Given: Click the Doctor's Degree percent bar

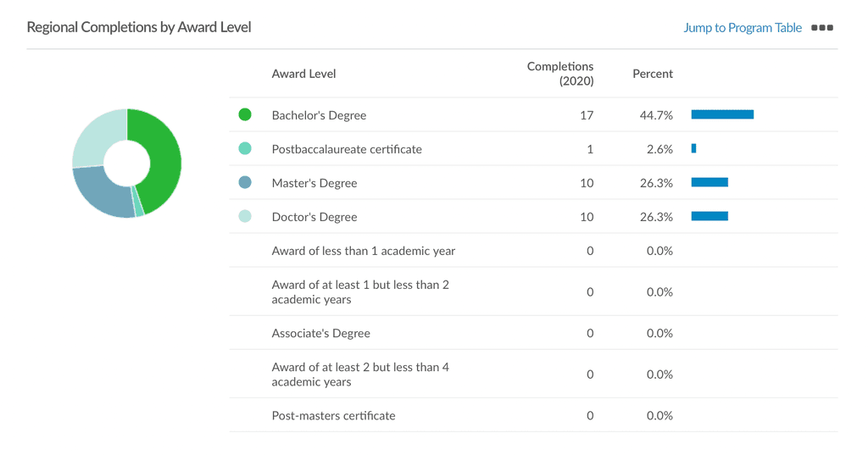Looking at the screenshot, I should click(709, 216).
